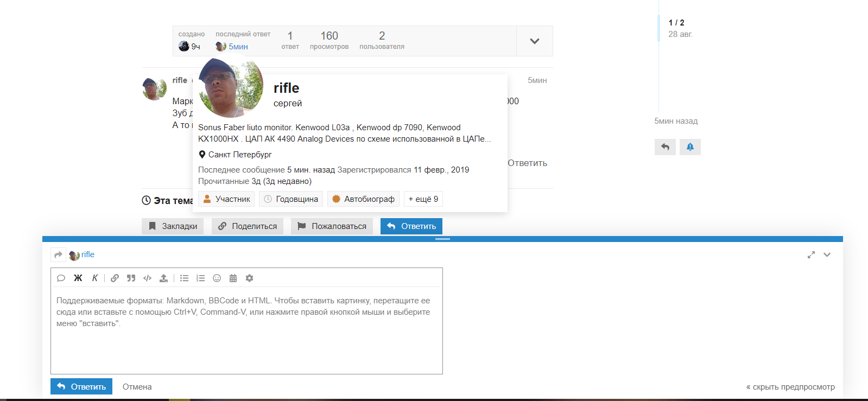868x401 pixels.
Task: Click the Поделиться share button
Action: pos(248,226)
